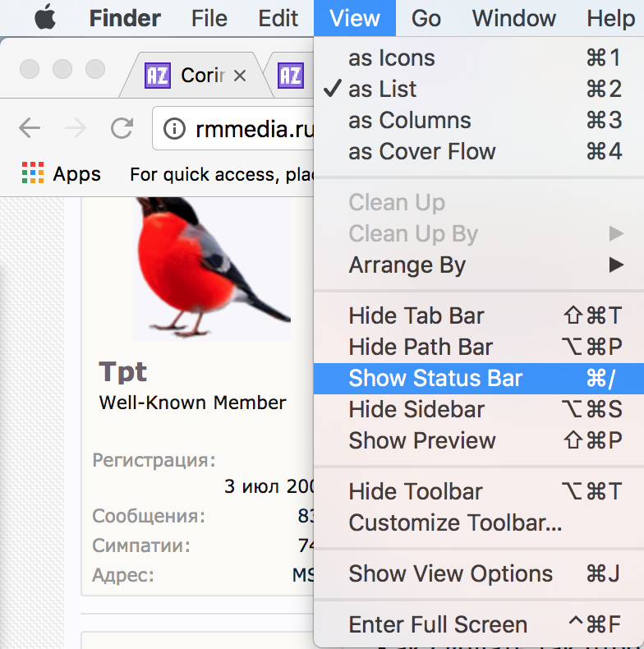This screenshot has width=644, height=649.
Task: Choose Hide Toolbar
Action: [479, 492]
